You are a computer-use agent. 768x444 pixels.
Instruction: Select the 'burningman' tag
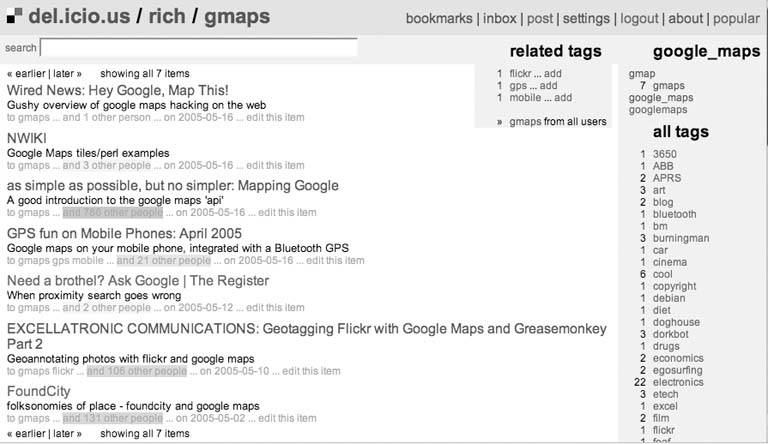(681, 238)
